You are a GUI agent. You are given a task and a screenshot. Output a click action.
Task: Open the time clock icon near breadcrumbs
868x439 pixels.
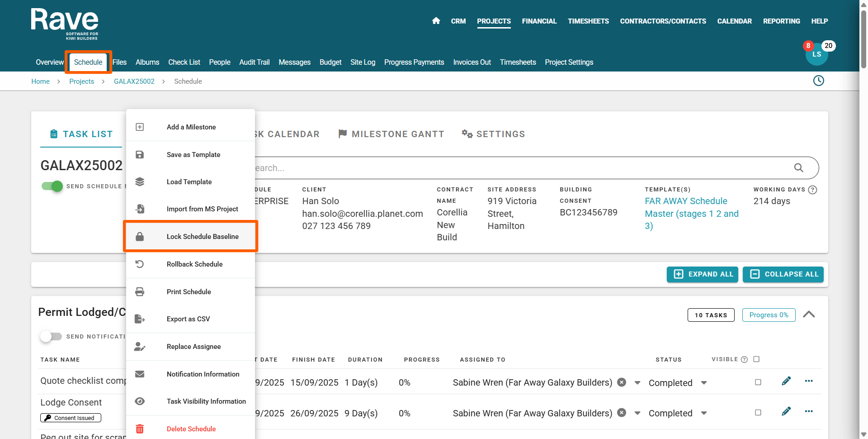818,81
